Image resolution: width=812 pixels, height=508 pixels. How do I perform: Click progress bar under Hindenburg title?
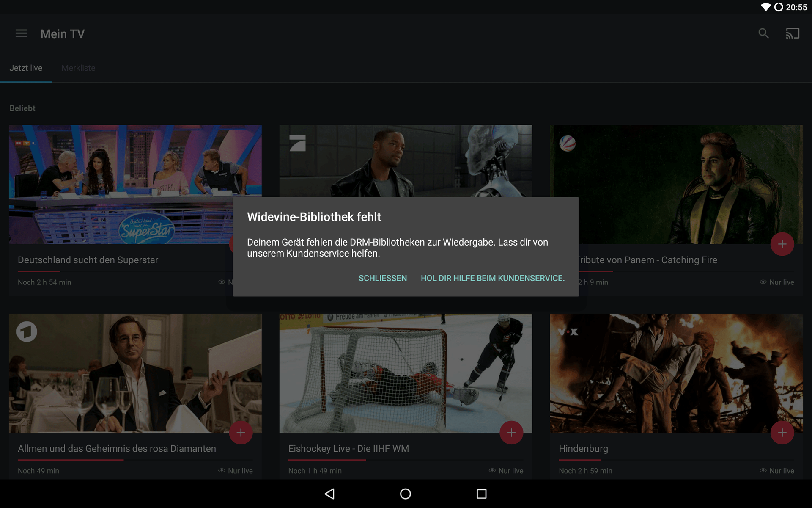(676, 460)
